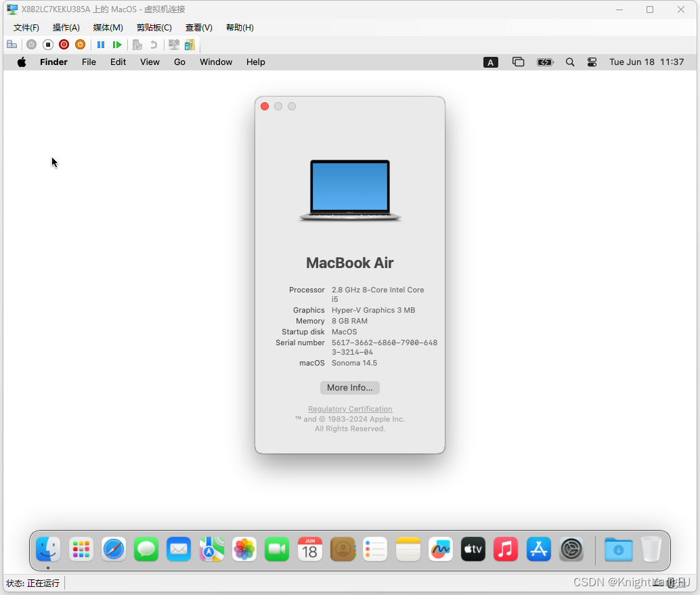This screenshot has height=595, width=700.
Task: Send Ctrl+Alt+Del via toolbar icon
Action: click(x=12, y=45)
